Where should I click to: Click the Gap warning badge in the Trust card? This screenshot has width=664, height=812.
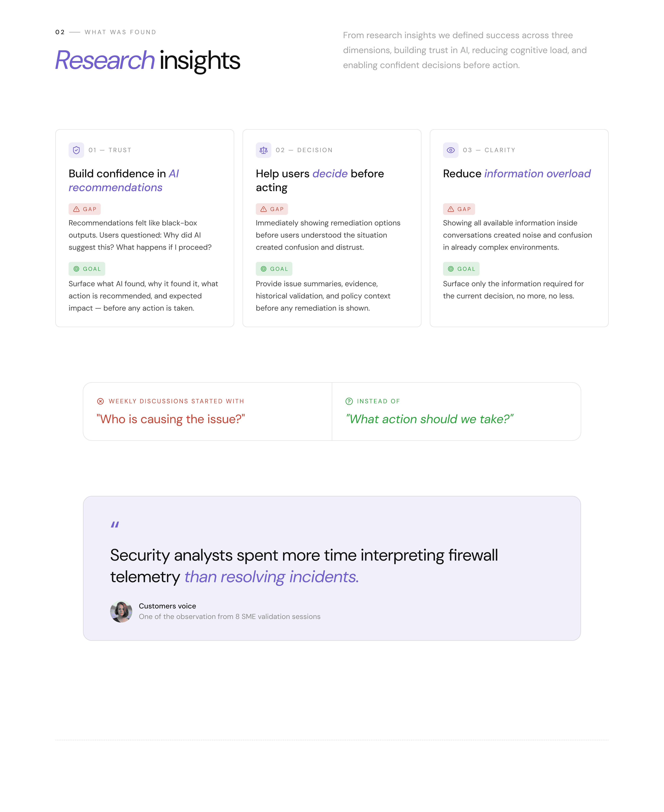[x=84, y=209]
